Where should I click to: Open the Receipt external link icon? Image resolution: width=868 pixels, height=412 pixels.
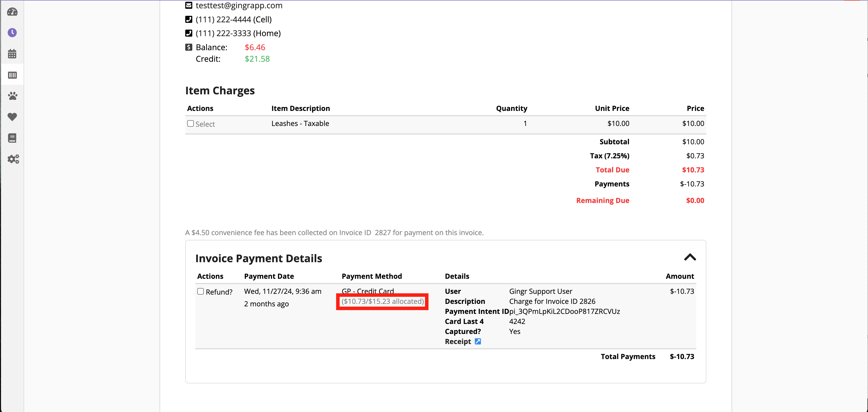(x=477, y=341)
